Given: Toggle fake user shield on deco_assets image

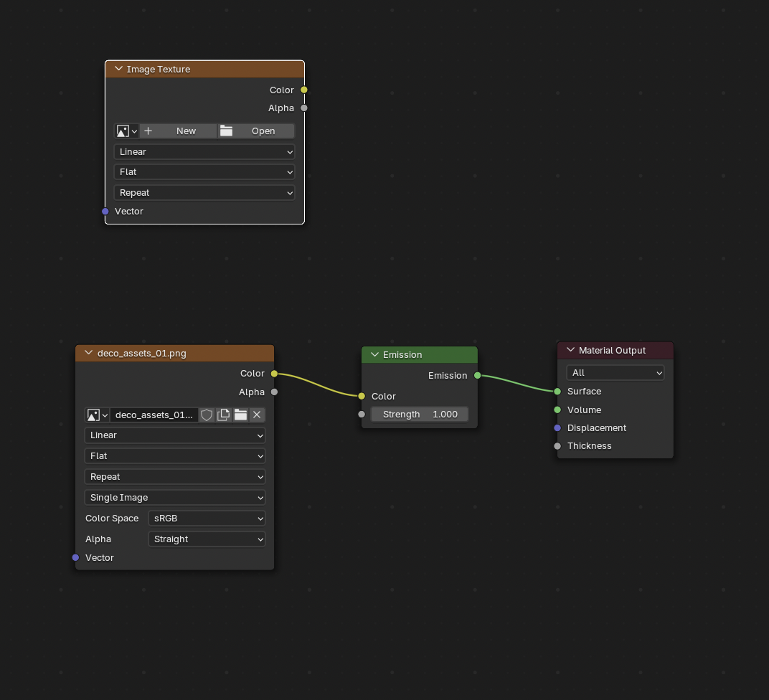Looking at the screenshot, I should click(x=207, y=415).
